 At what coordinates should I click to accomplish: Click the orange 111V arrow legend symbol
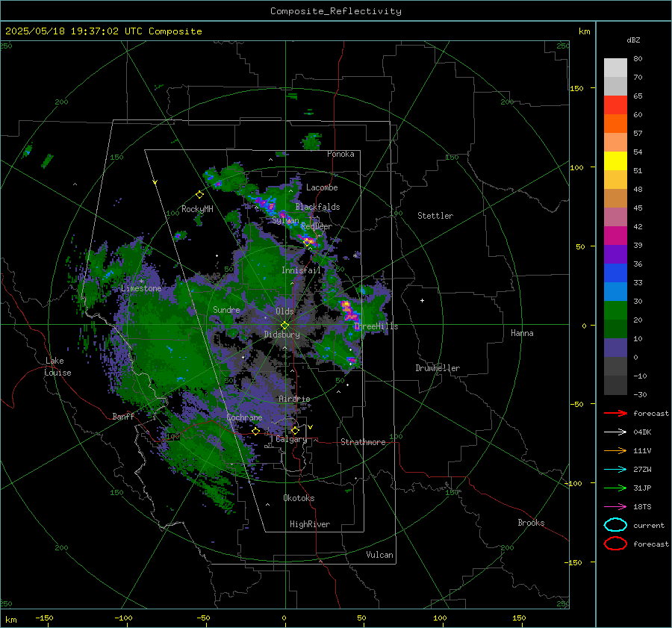(x=615, y=450)
